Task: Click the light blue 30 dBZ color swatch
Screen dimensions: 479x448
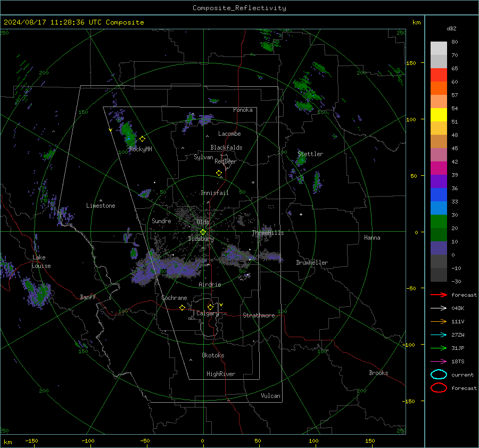Action: click(439, 208)
